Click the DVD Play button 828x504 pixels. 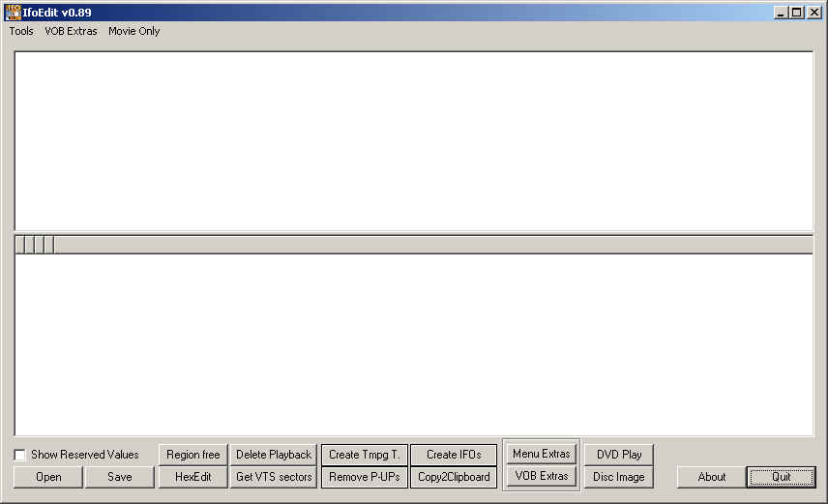[x=619, y=455]
